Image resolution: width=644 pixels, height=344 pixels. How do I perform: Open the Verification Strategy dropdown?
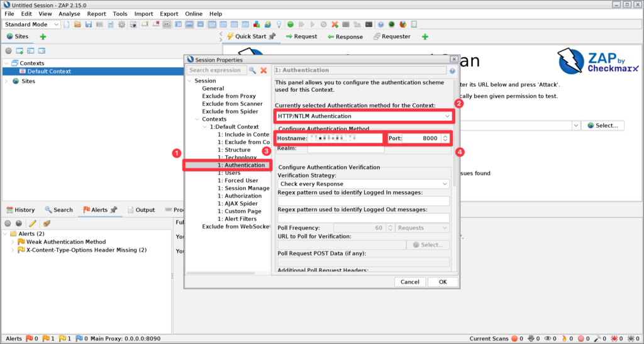[x=364, y=184]
